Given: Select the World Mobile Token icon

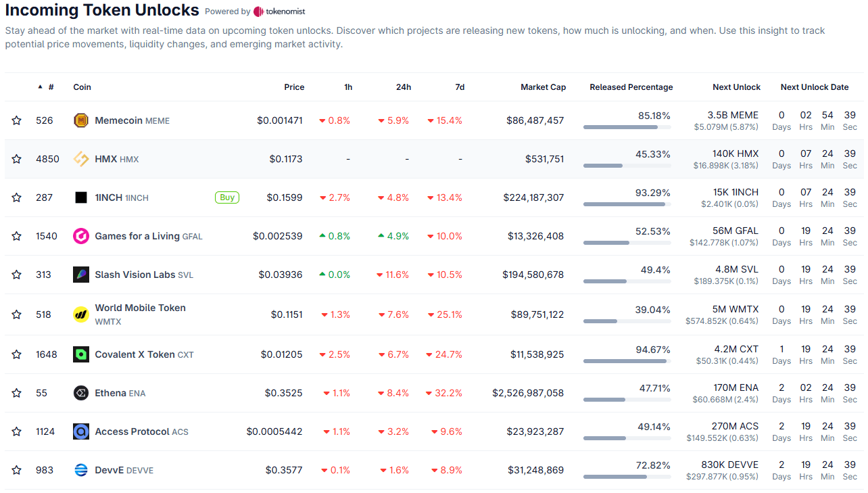Looking at the screenshot, I should click(x=82, y=313).
